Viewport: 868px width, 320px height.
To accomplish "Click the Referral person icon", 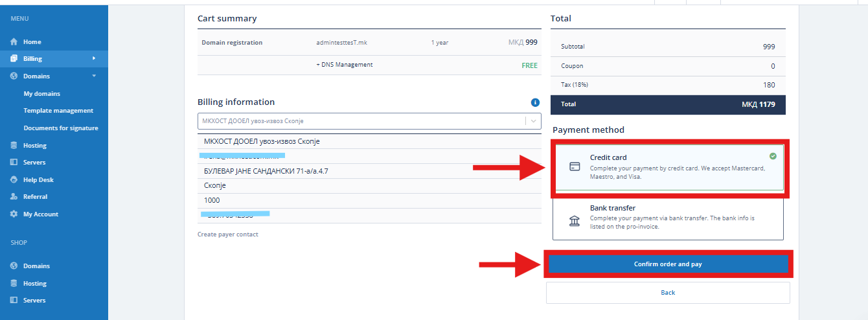I will click(x=14, y=197).
